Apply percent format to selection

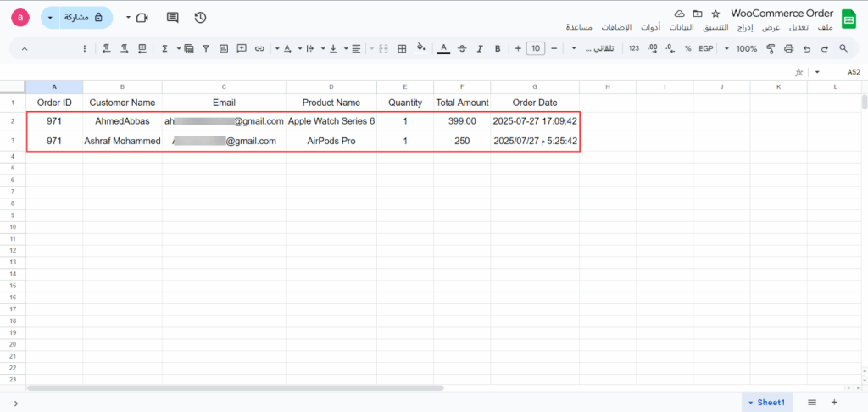pos(687,48)
